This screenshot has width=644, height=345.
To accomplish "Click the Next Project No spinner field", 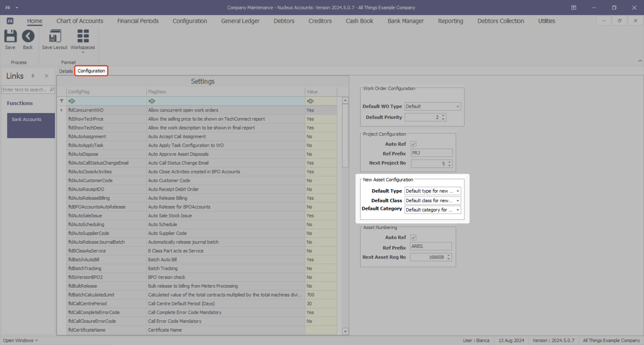I will point(432,163).
